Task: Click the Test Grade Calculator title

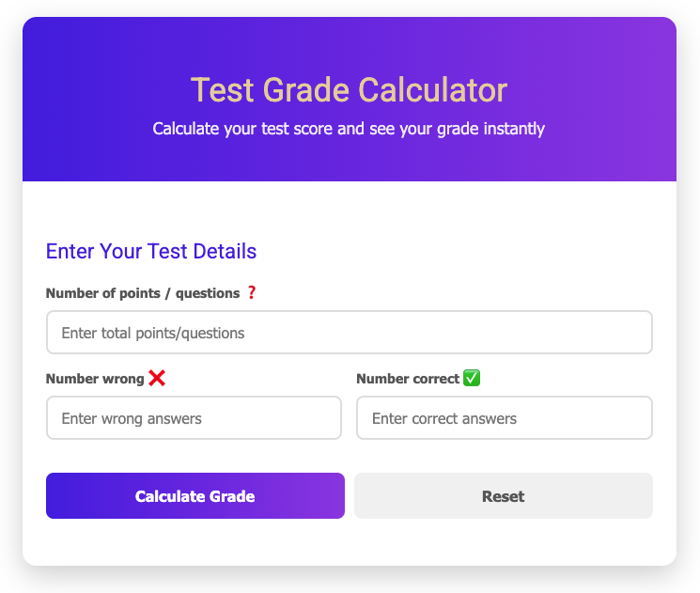Action: [x=349, y=90]
